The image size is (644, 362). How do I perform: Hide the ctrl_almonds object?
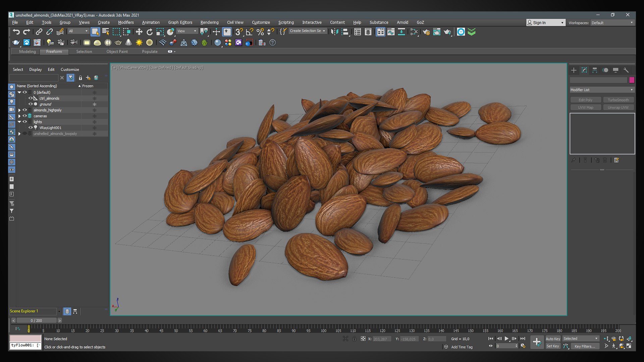[x=31, y=98]
